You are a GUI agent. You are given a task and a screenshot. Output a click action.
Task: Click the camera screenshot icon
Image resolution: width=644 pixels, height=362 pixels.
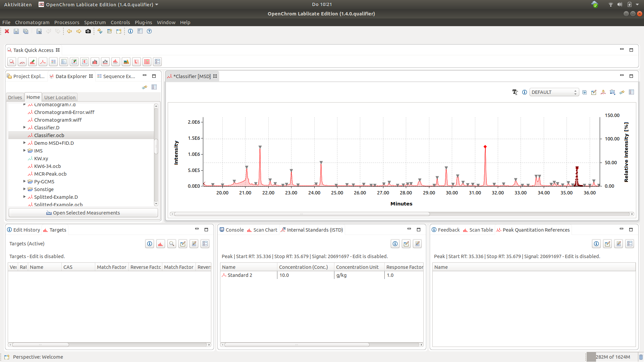(88, 31)
